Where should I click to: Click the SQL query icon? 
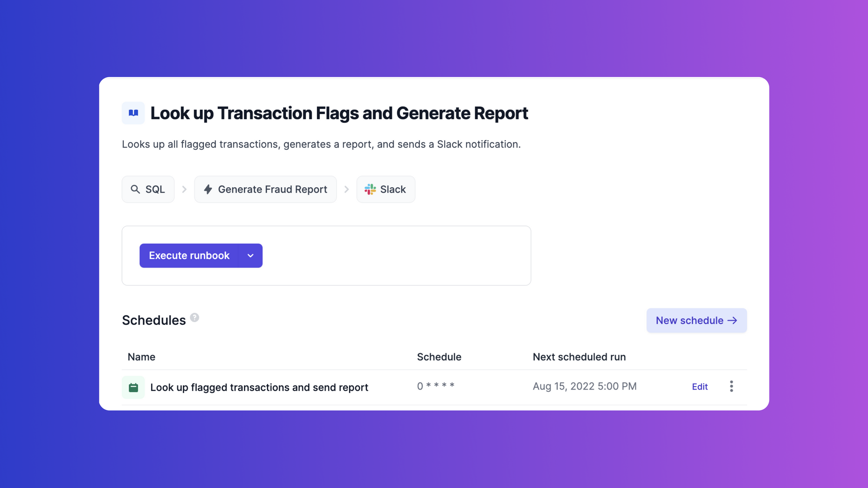(135, 190)
